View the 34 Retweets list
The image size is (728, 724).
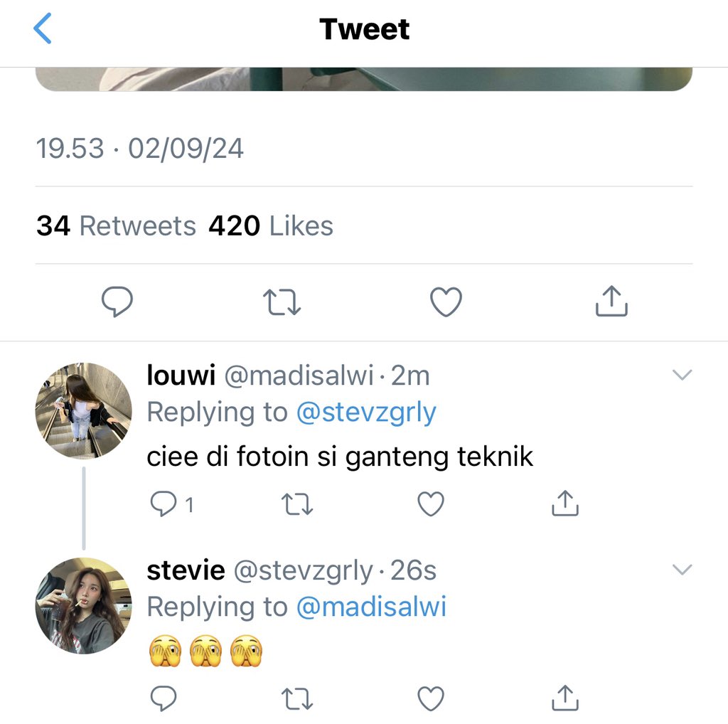pyautogui.click(x=116, y=225)
